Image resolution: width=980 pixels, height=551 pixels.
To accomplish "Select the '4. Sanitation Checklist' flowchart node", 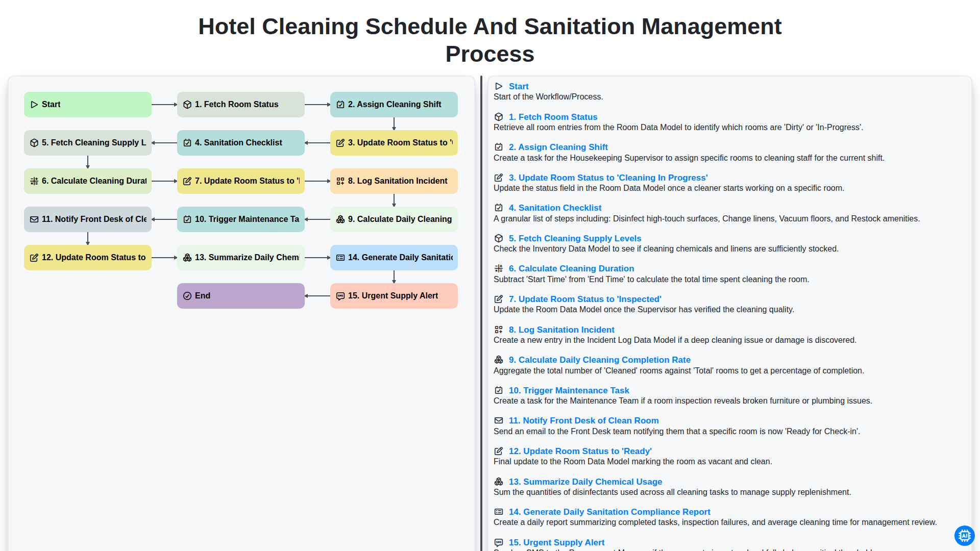I will pos(241,143).
